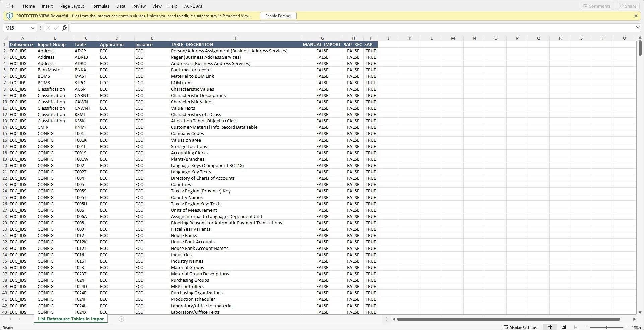Click the cell containing 'KNMT'

tap(86, 127)
